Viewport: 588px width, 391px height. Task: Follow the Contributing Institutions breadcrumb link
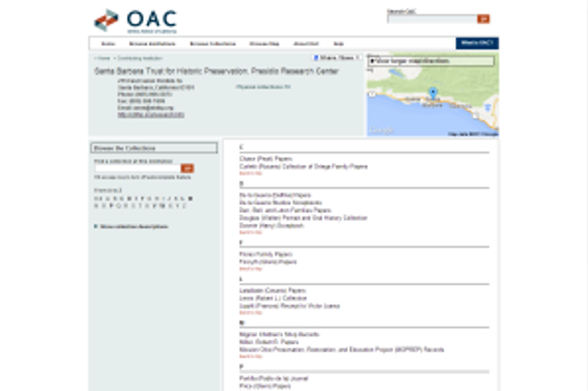tap(139, 58)
